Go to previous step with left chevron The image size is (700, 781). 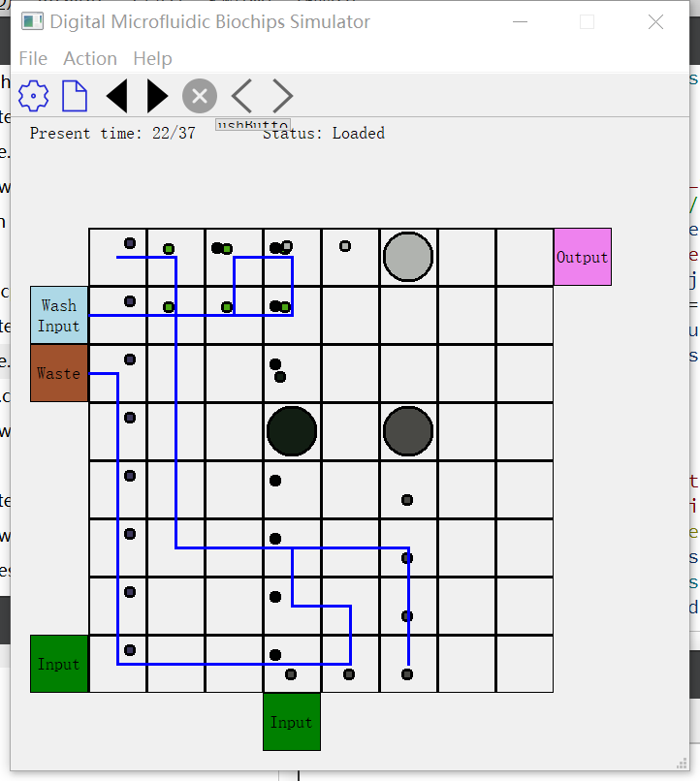pos(242,96)
